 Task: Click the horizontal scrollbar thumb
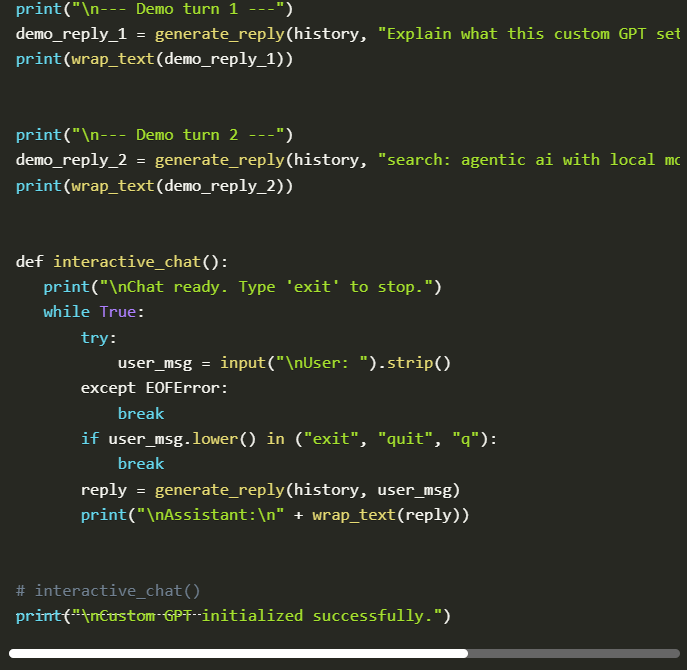[x=238, y=653]
